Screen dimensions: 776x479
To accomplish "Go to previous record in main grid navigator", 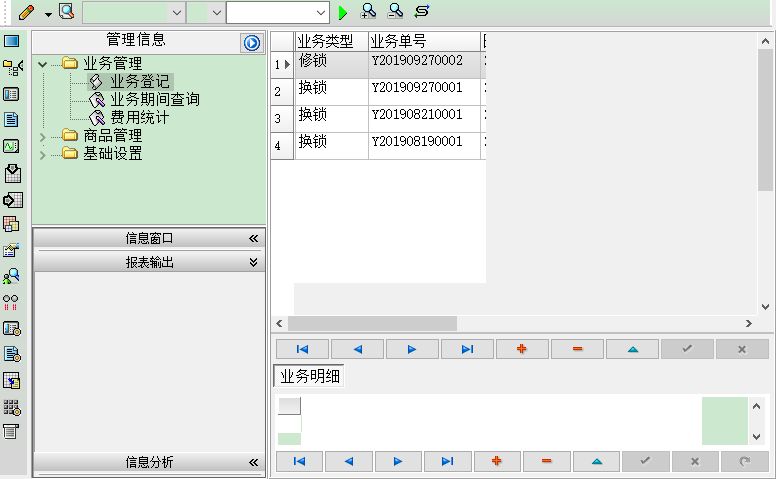I will [x=357, y=349].
